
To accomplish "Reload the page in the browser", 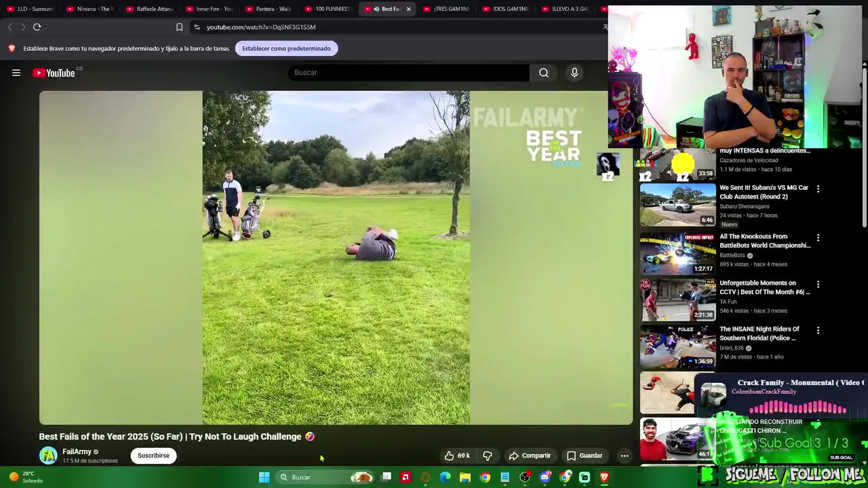I will point(37,27).
